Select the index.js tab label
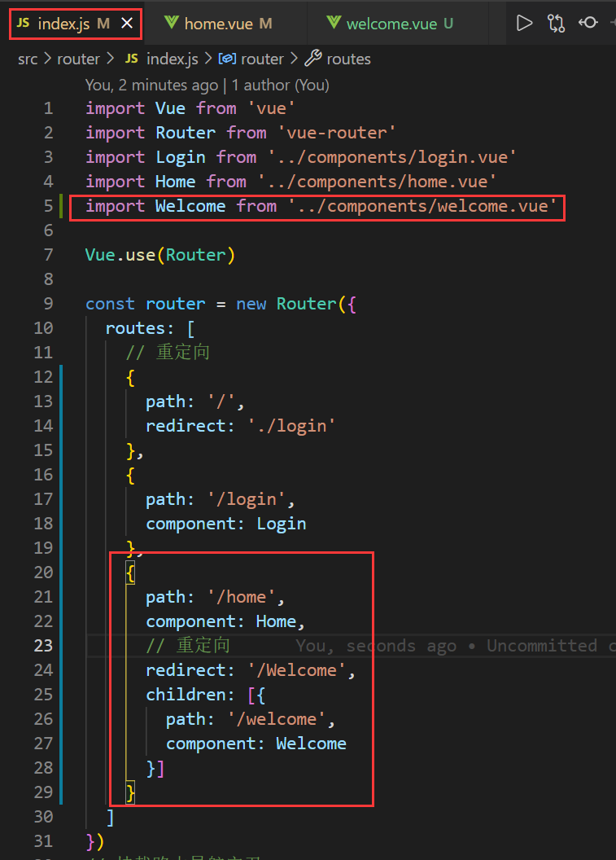This screenshot has height=860, width=616. click(x=65, y=24)
